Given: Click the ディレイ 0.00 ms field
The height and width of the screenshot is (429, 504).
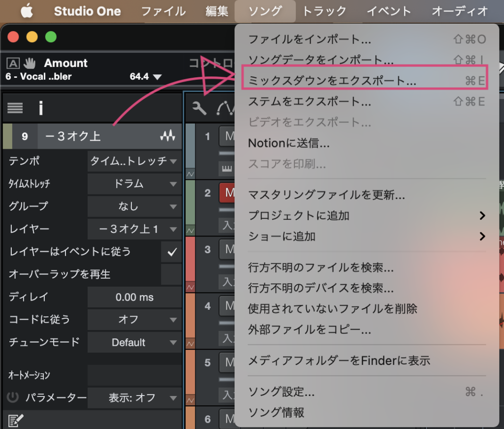Looking at the screenshot, I should [x=134, y=297].
